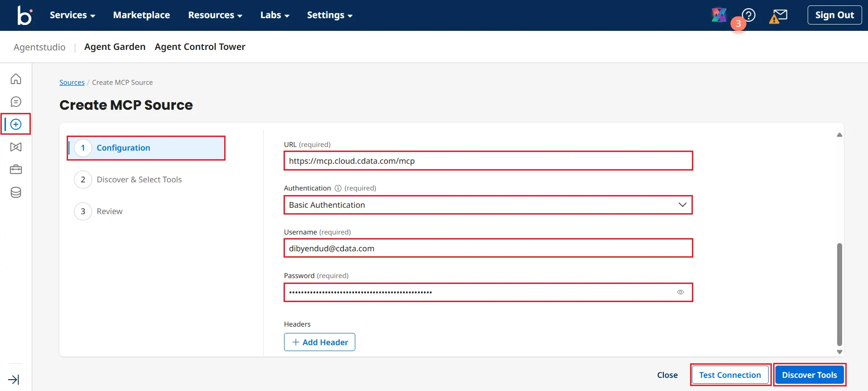This screenshot has width=868, height=391.
Task: Expand the Resources menu
Action: click(215, 15)
